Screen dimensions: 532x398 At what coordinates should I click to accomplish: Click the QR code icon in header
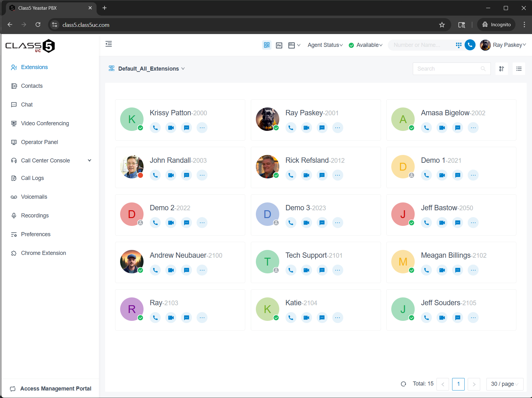tap(267, 45)
